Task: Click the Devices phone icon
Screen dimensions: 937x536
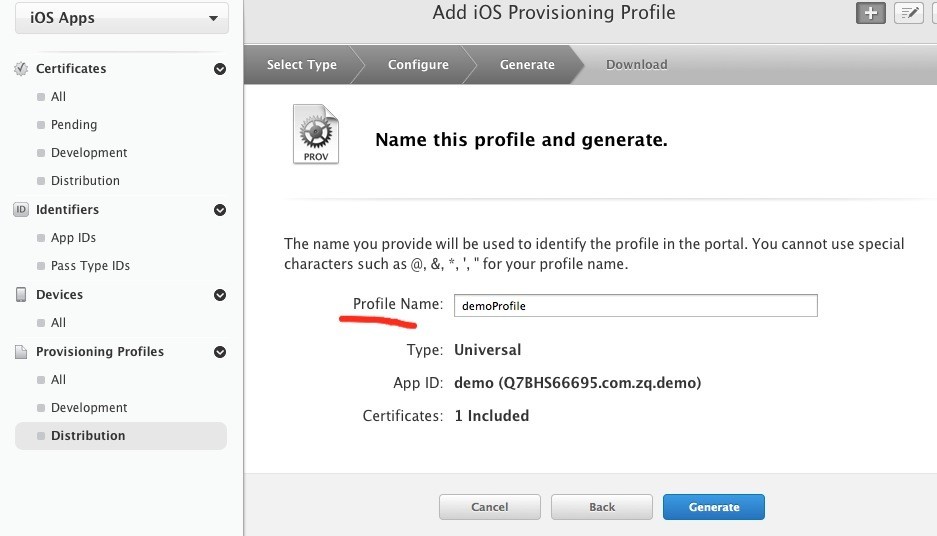Action: 21,295
